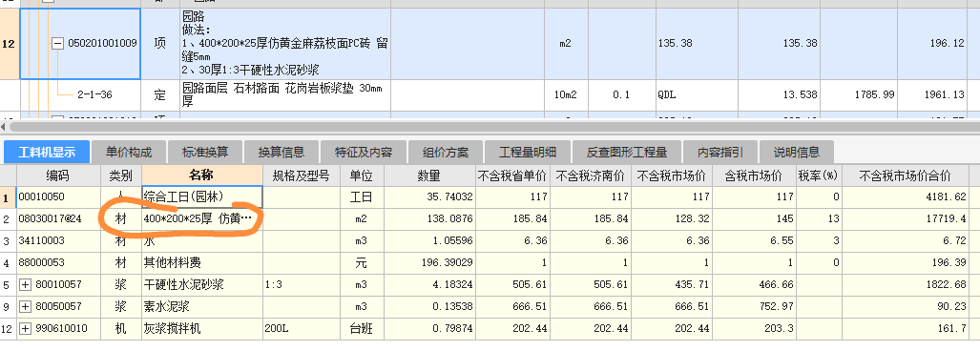Select the 园路 做法 description cell

coord(285,44)
